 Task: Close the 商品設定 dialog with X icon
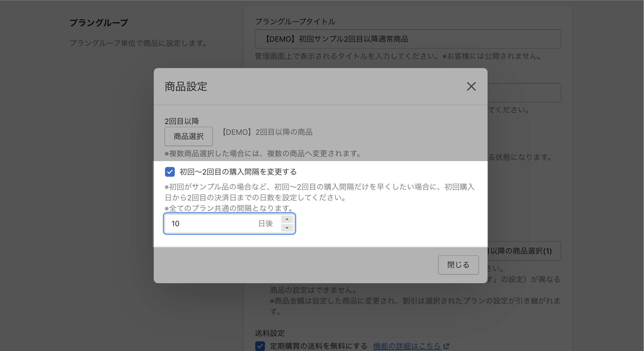(471, 87)
